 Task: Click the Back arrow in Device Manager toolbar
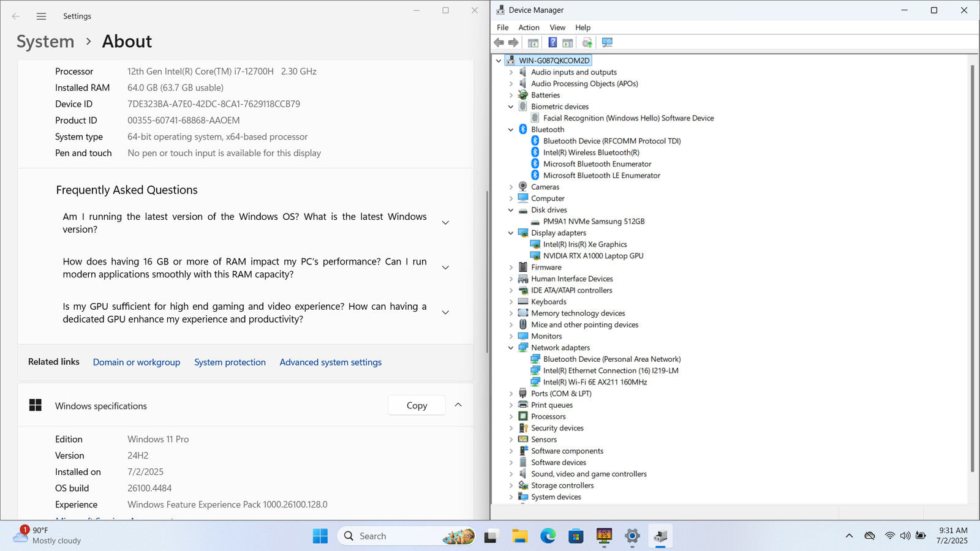coord(499,42)
